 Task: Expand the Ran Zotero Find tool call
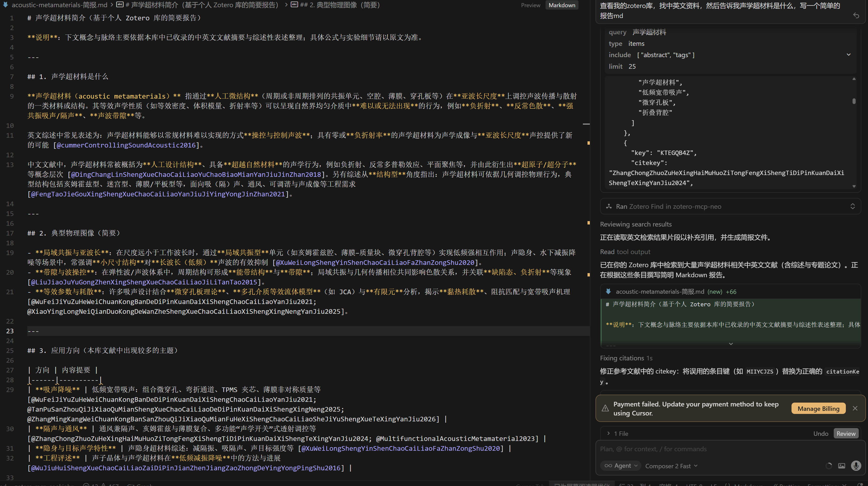853,206
